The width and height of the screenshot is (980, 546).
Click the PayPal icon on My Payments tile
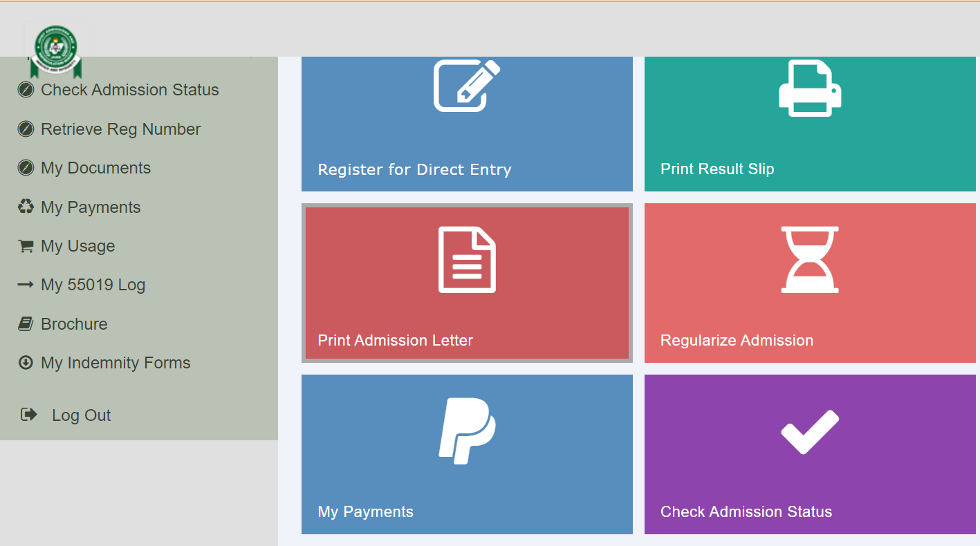(466, 429)
